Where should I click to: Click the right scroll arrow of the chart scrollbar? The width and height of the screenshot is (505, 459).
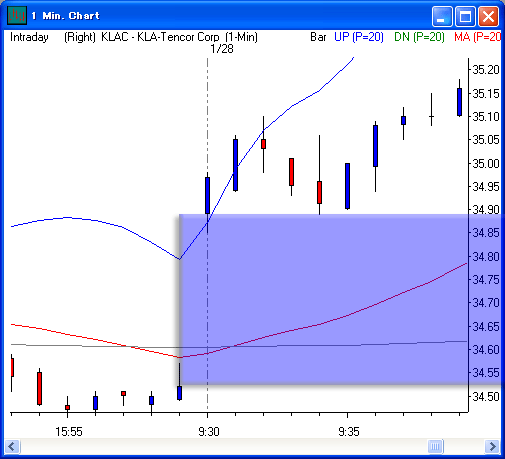[492, 446]
